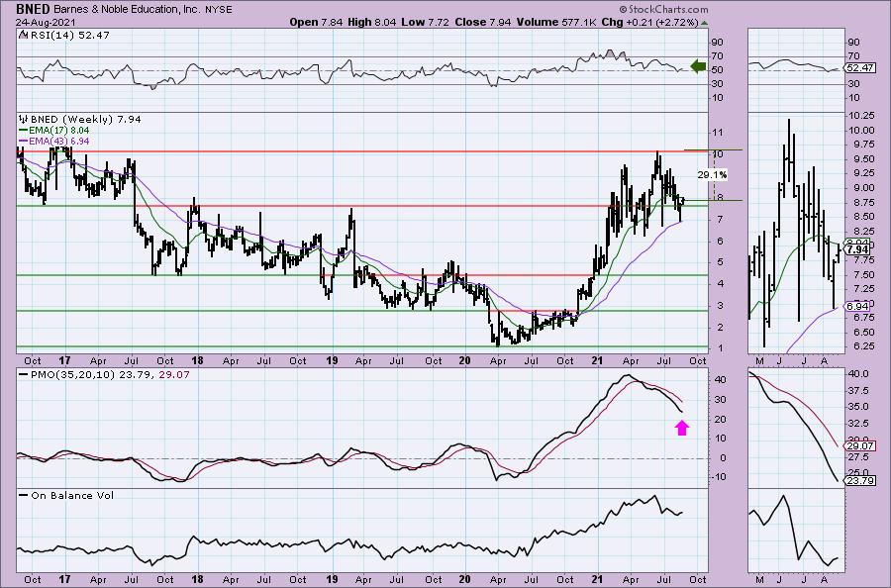Click the 11 label on main price axis
891x588 pixels.
pos(718,133)
